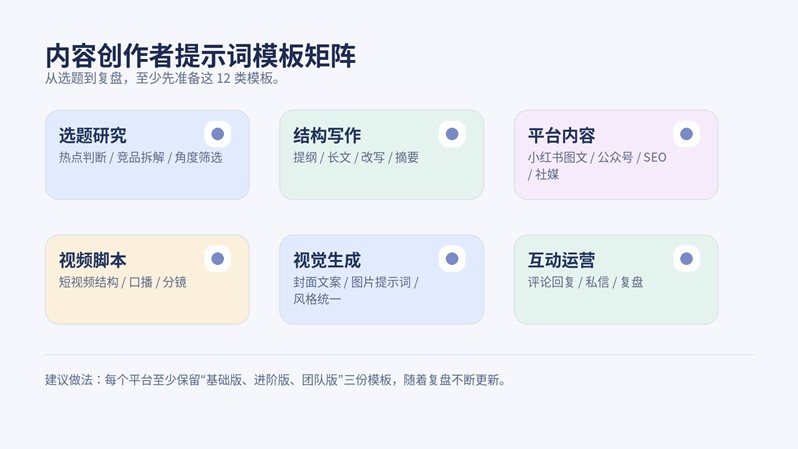Click the 平台内容 card heading
The width and height of the screenshot is (798, 449).
click(561, 135)
